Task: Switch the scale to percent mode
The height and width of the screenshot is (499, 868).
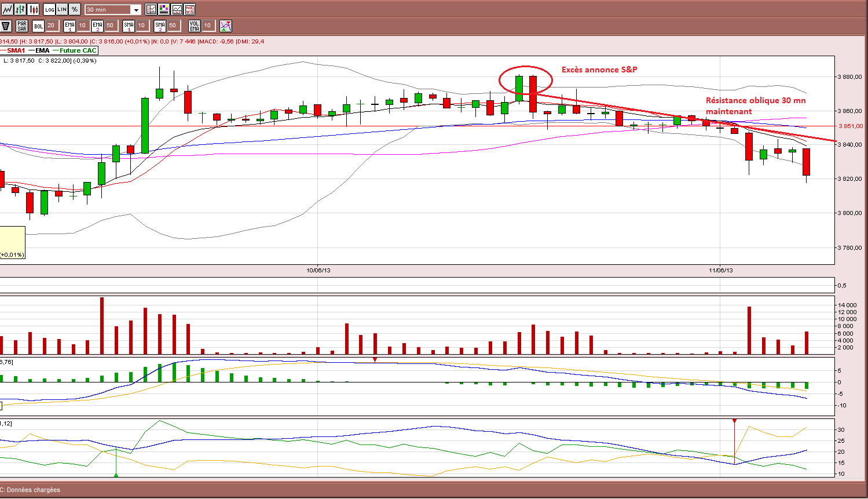Action: (x=75, y=9)
